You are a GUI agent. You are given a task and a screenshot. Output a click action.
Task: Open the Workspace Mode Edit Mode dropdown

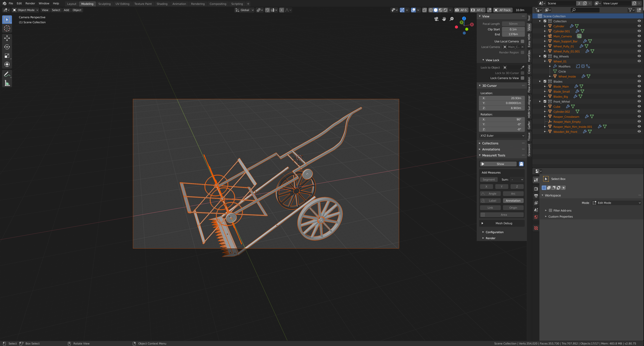click(x=617, y=203)
